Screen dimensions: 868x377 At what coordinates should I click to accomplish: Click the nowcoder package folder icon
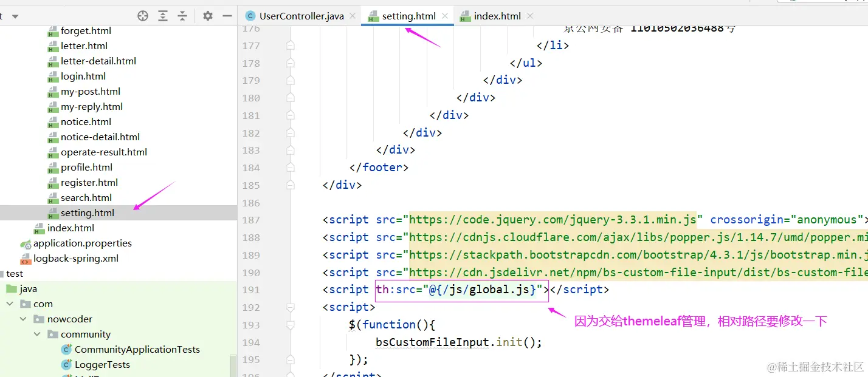pos(39,319)
